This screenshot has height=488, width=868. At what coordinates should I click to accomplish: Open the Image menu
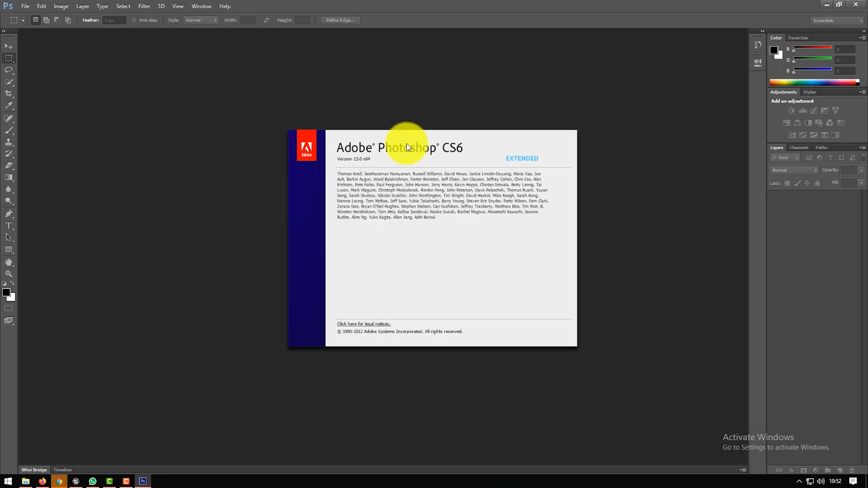(x=61, y=7)
